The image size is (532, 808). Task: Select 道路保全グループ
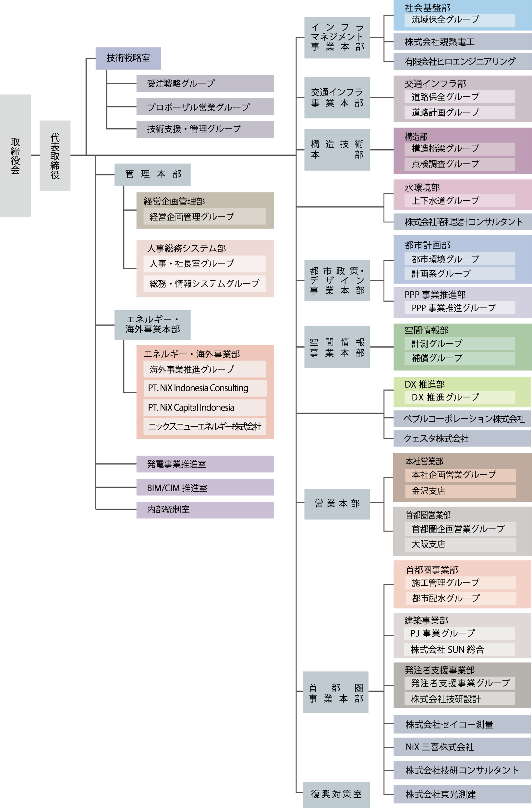(x=460, y=97)
